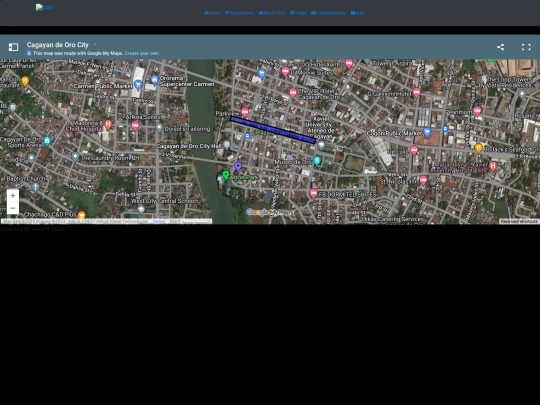Click the Chachago C&D Plus pin
This screenshot has height=405, width=540.
82,215
